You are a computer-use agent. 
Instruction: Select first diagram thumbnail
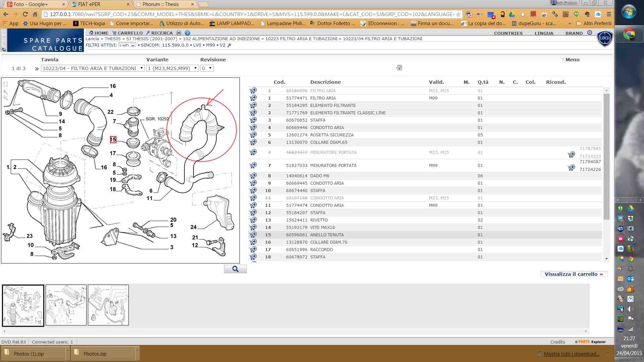pyautogui.click(x=23, y=305)
